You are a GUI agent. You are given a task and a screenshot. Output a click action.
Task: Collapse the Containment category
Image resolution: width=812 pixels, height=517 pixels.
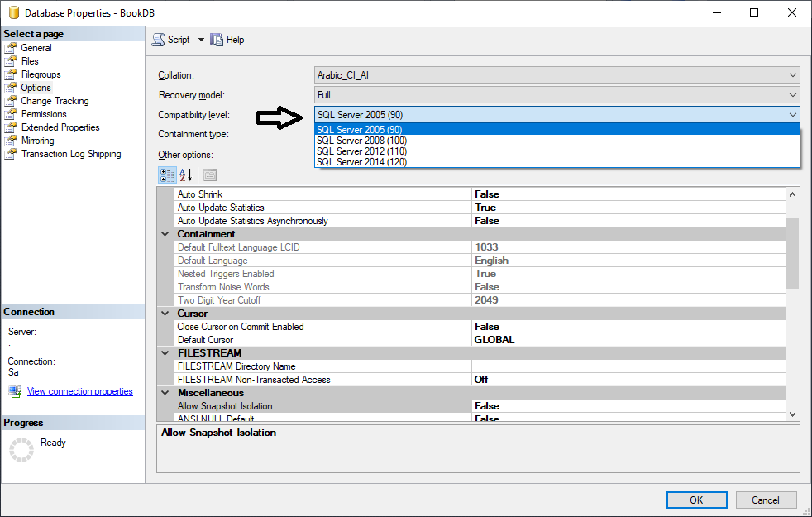coord(165,234)
